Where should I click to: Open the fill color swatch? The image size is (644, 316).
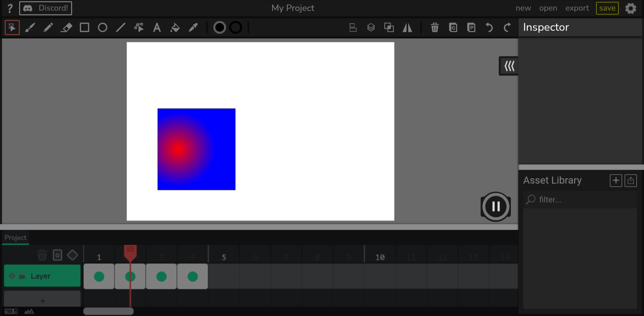(x=220, y=28)
